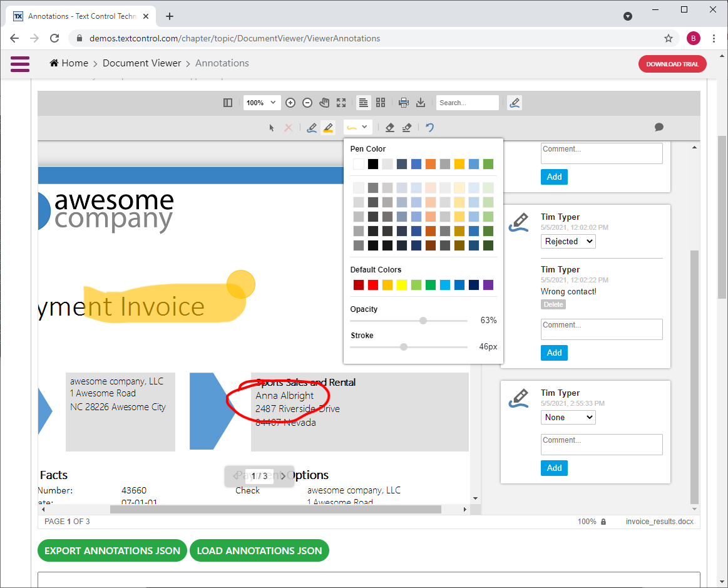The image size is (728, 588).
Task: Click the zoom in icon
Action: click(290, 102)
